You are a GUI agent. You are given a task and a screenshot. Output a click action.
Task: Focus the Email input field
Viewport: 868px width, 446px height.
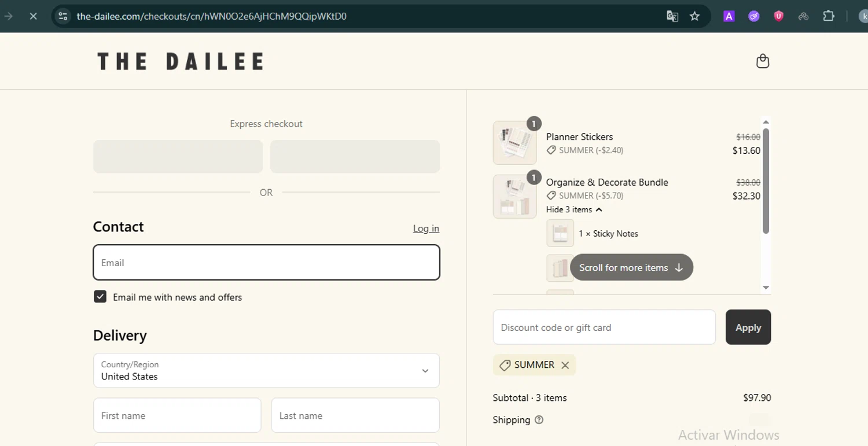point(266,263)
